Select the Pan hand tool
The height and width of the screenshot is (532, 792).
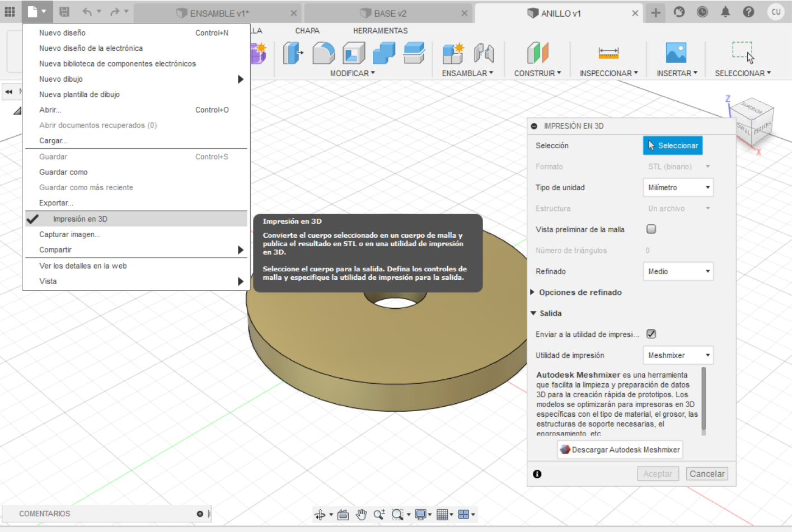tap(361, 515)
